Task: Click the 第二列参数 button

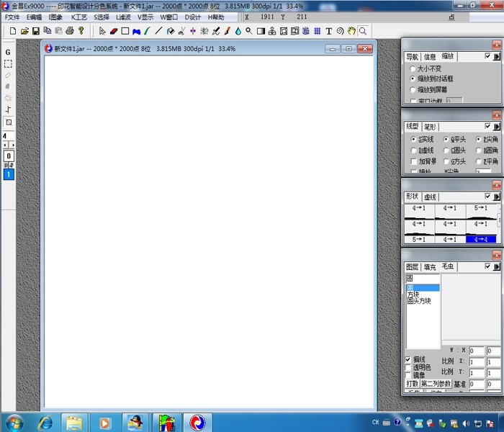Action: click(x=436, y=384)
